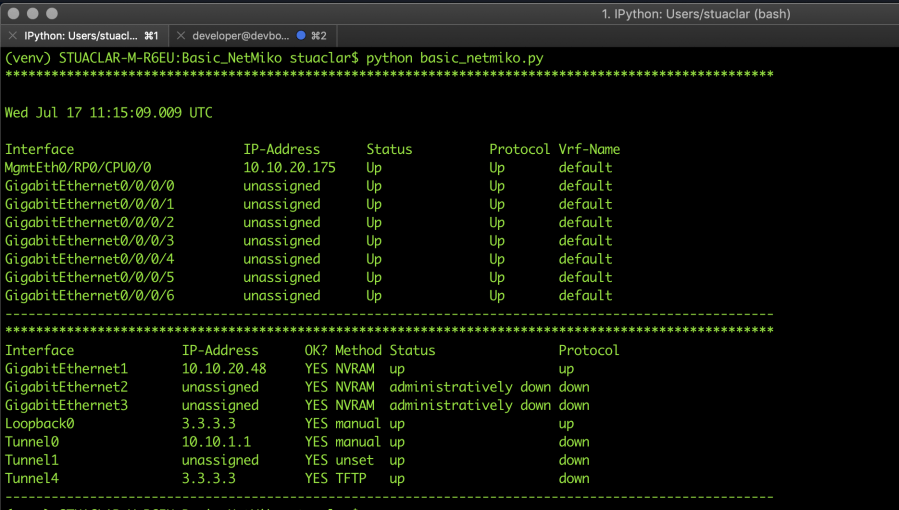Image resolution: width=899 pixels, height=510 pixels.
Task: Click the green zoom window button
Action: tap(53, 13)
